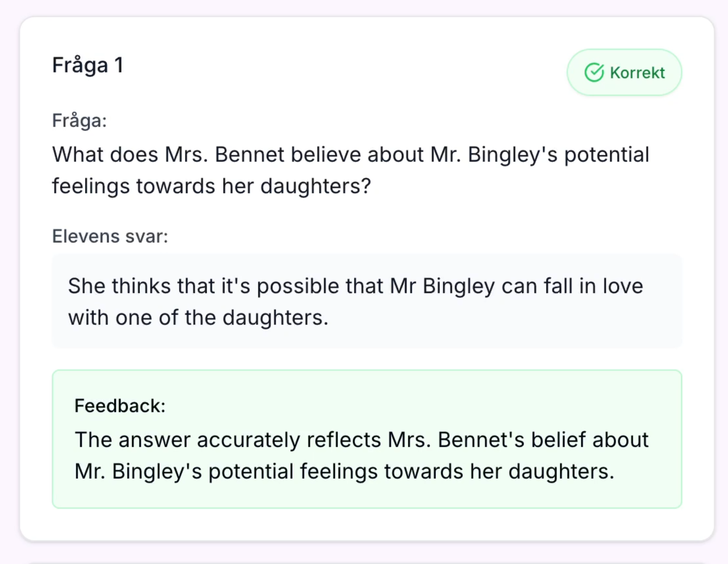The image size is (728, 564).
Task: Click the question line "feelings towards her daughters?"
Action: [212, 186]
